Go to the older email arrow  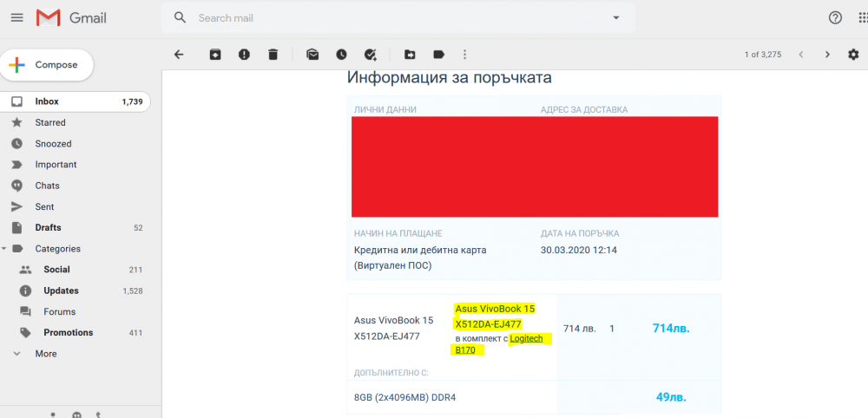(827, 55)
